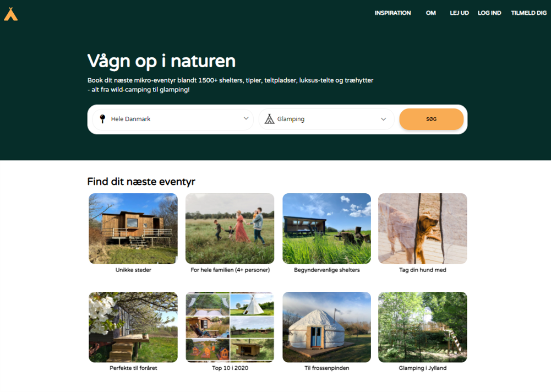Click the orange SØG button
Screen dimensions: 551x392
pyautogui.click(x=431, y=119)
